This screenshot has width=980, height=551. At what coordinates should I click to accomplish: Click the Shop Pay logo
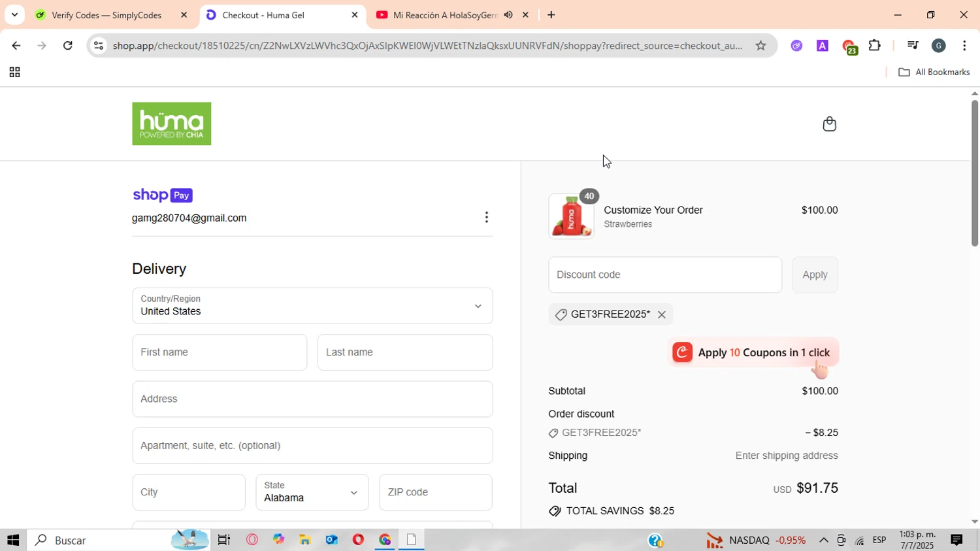(163, 195)
